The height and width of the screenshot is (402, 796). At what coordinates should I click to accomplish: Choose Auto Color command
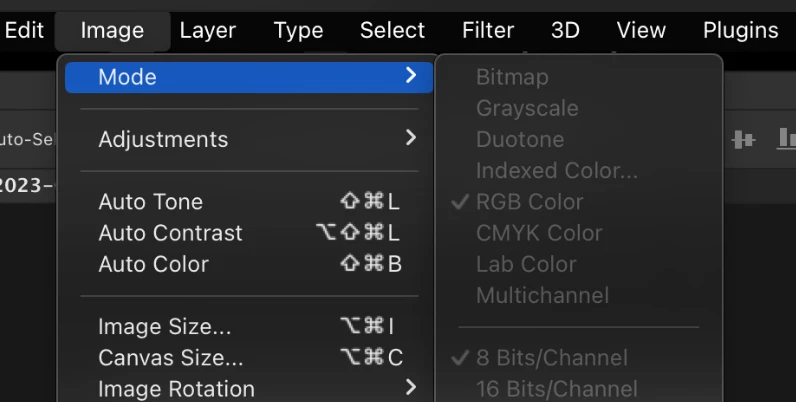tap(249, 264)
